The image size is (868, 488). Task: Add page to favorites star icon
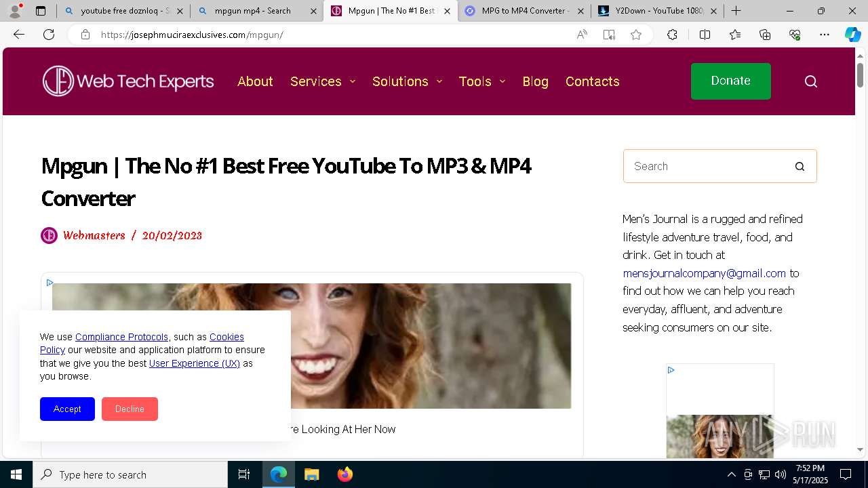click(x=636, y=35)
